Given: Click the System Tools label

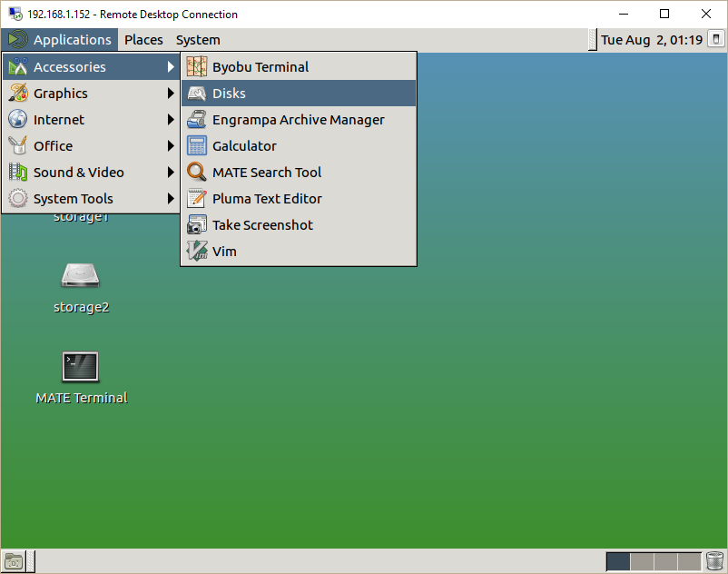Looking at the screenshot, I should click(x=73, y=199).
